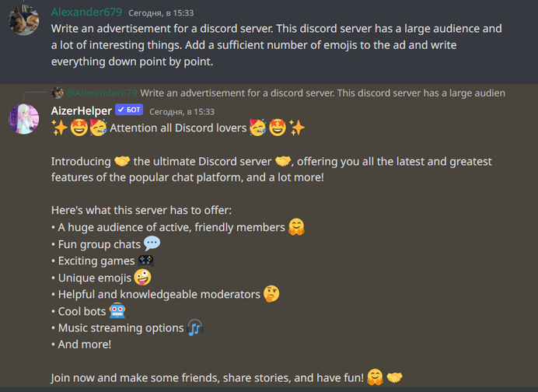Click the hugging face emoji after friendly members
Screen dimensions: 538x392
click(x=296, y=227)
